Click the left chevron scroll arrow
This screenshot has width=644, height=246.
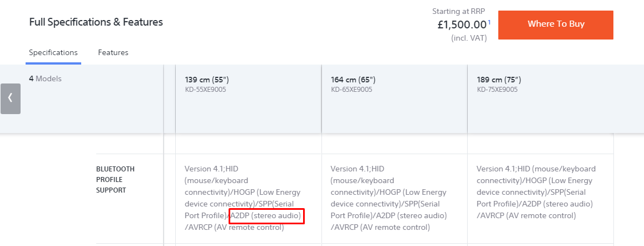(10, 99)
